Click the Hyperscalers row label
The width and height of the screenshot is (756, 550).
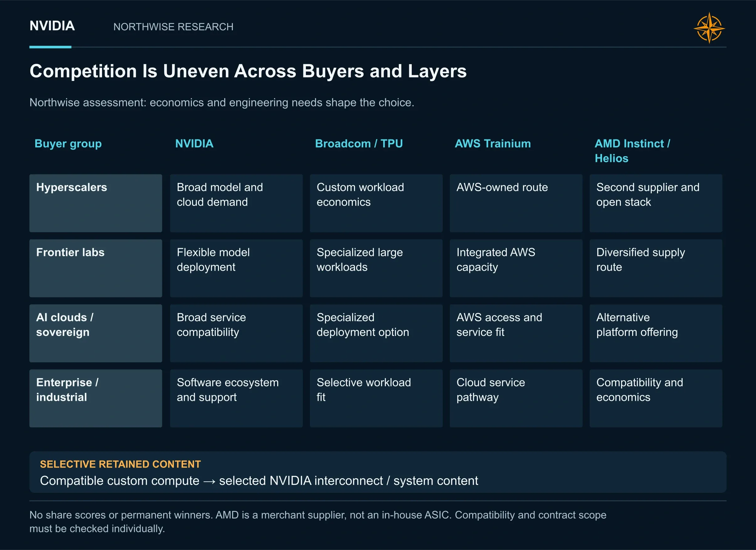click(x=96, y=203)
